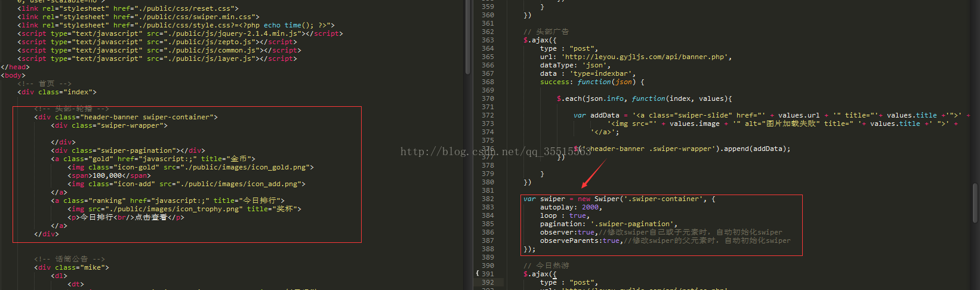This screenshot has height=290, width=980.
Task: Click the div class="index" line
Action: tap(57, 92)
